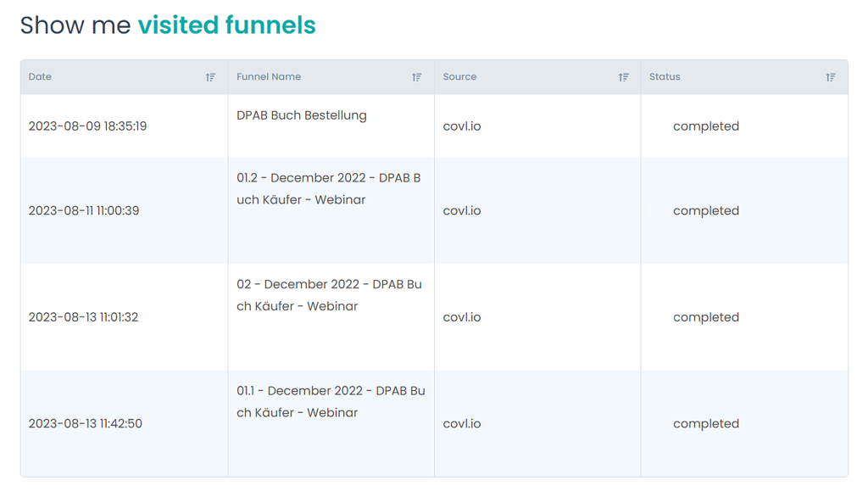
Task: Click covl.io source in the first row
Action: pos(462,126)
